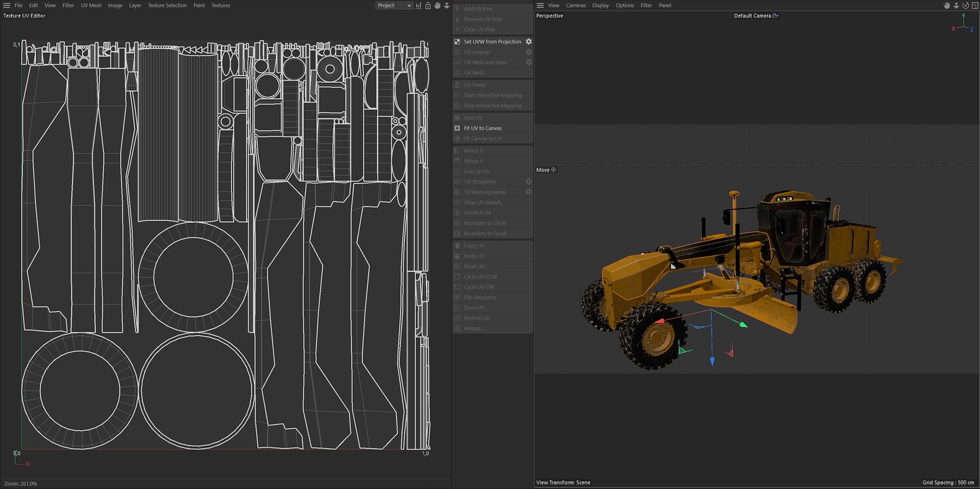Open the Project dropdown
Screen dimensions: 980x489
pos(394,5)
